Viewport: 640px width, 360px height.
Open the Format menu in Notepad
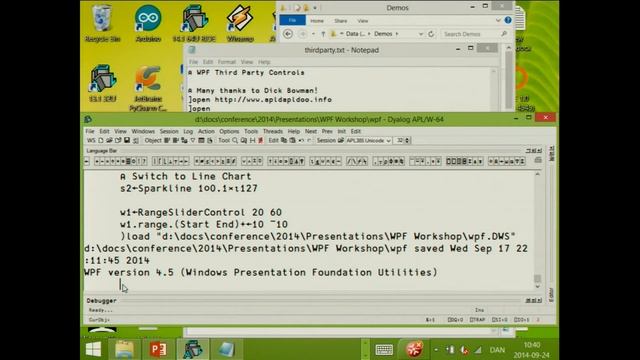tap(227, 62)
